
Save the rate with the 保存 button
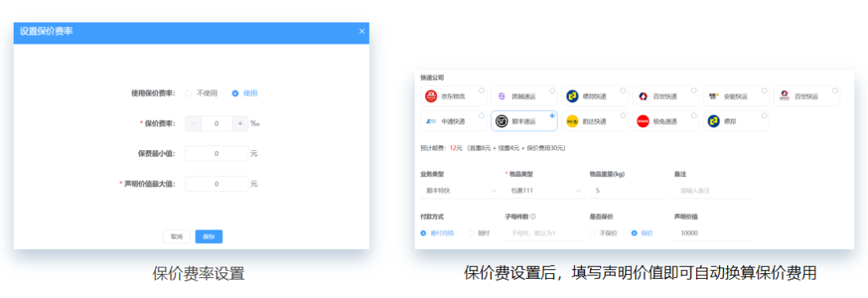[209, 237]
